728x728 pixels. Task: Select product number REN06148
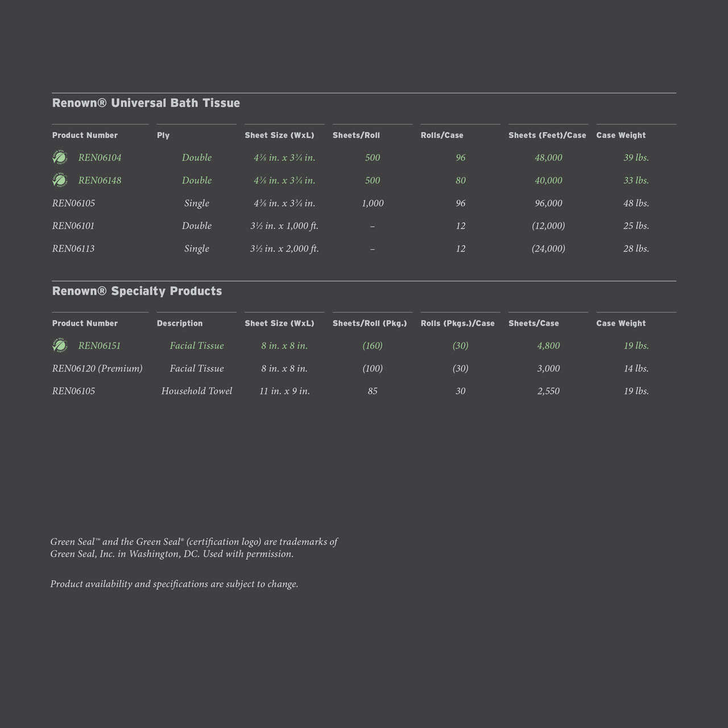click(x=100, y=180)
